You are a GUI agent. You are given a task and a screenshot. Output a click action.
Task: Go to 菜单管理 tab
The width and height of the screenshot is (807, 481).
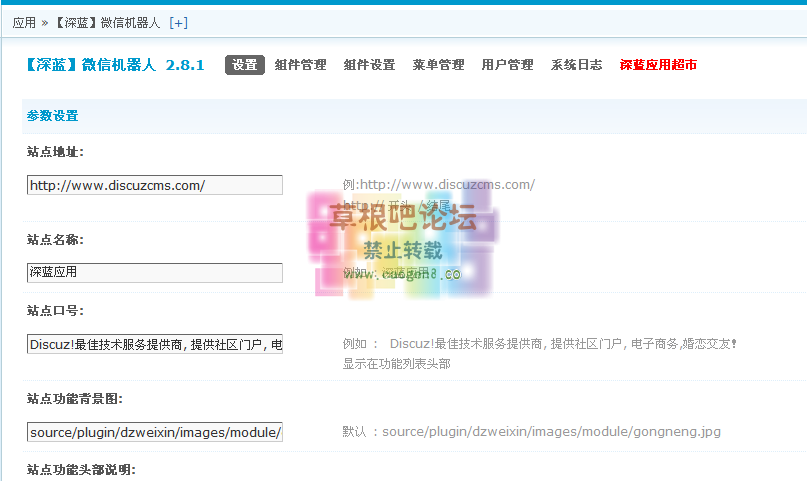pyautogui.click(x=438, y=65)
